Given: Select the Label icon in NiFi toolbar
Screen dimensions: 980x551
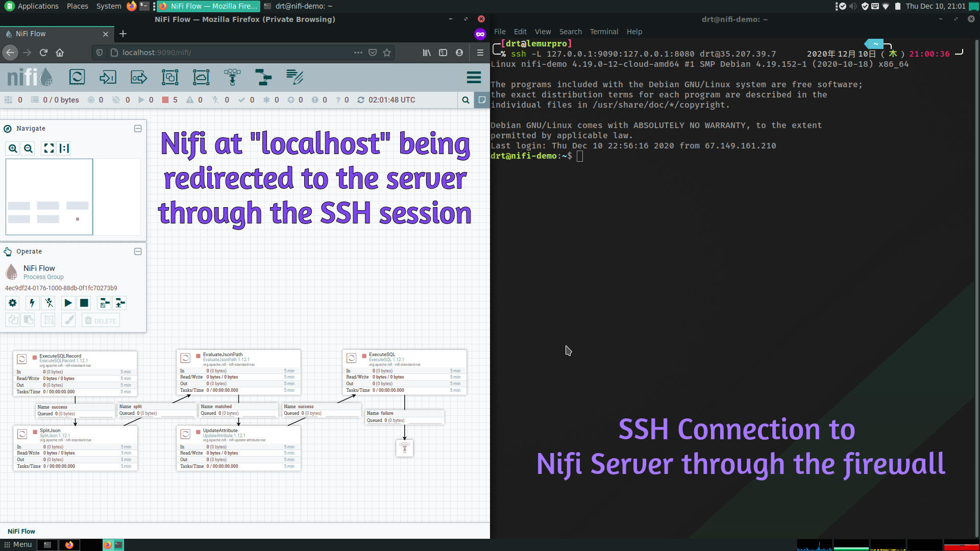Looking at the screenshot, I should point(295,78).
